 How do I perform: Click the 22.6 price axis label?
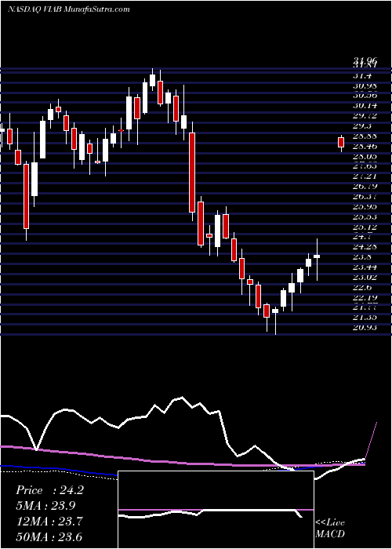[x=363, y=288]
